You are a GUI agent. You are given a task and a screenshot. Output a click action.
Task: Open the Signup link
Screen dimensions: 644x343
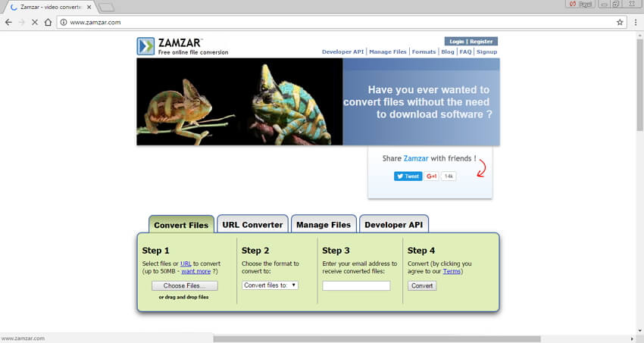tap(486, 51)
